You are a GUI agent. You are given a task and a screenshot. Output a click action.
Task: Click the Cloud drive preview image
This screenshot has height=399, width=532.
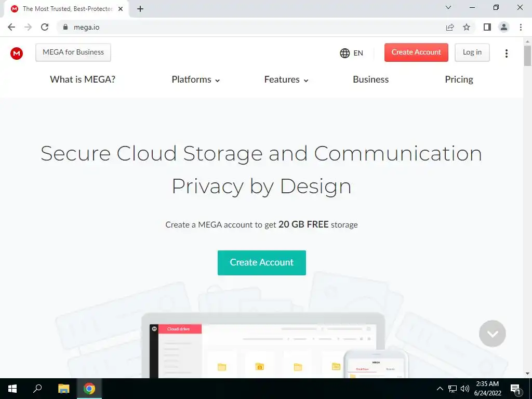click(x=263, y=345)
